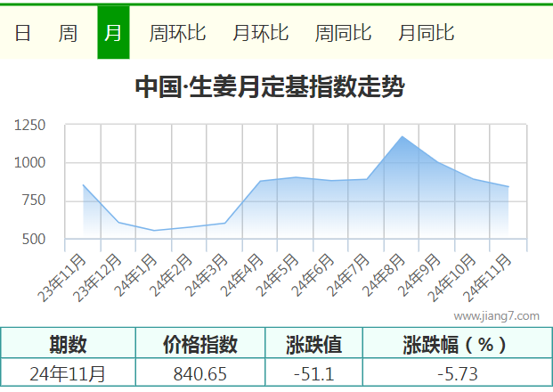
Task: Click the 价格指数 column header
Action: pos(200,344)
